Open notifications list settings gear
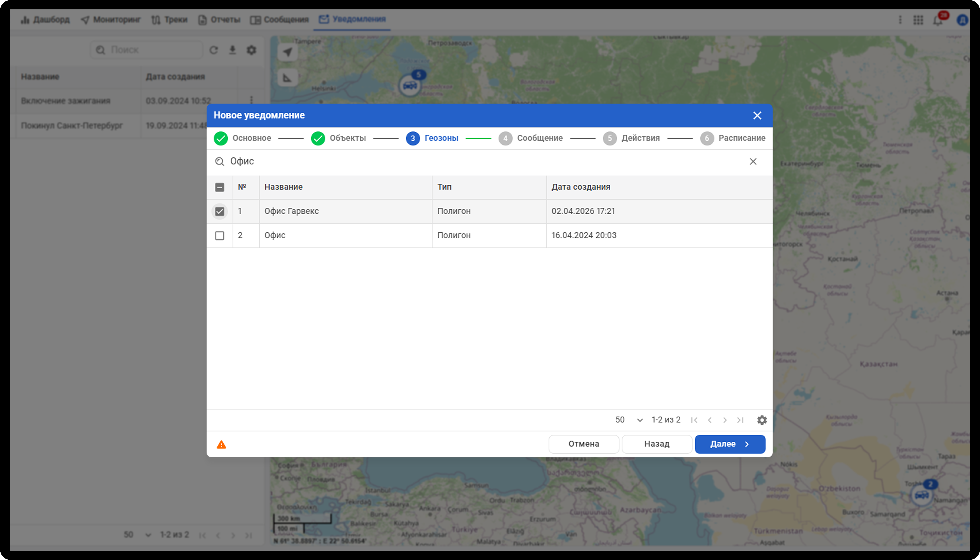 (251, 50)
